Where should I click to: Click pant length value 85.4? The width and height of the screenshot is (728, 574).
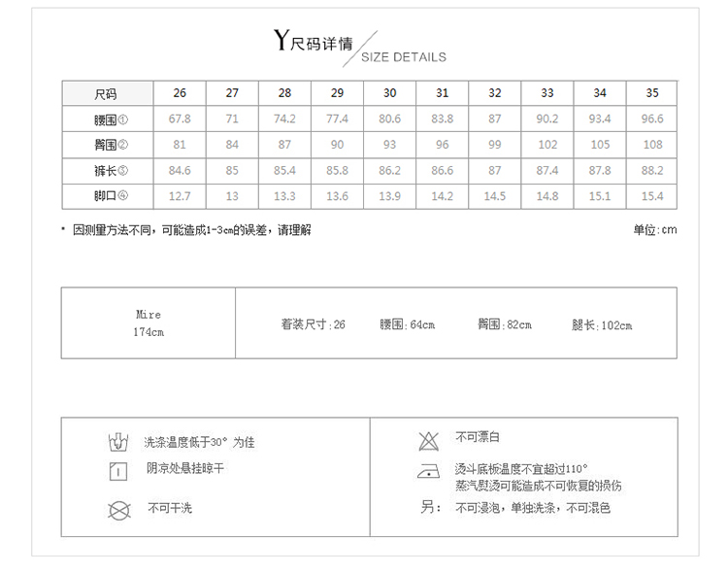tap(284, 170)
